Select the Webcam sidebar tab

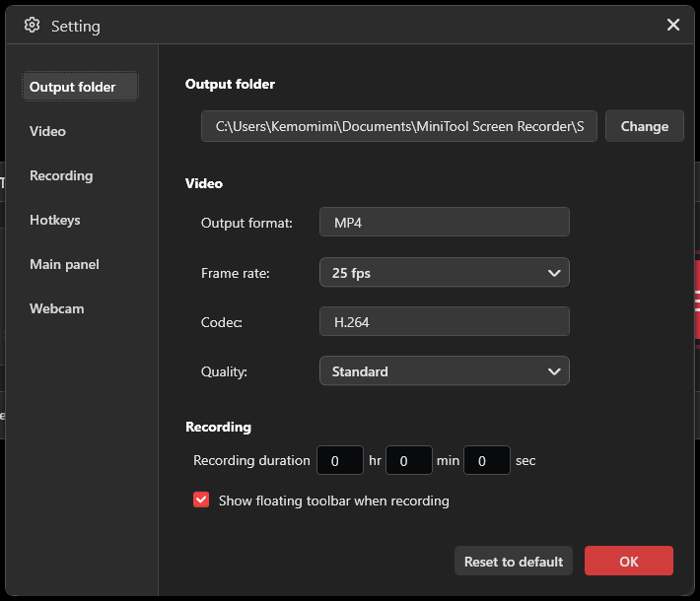coord(56,308)
